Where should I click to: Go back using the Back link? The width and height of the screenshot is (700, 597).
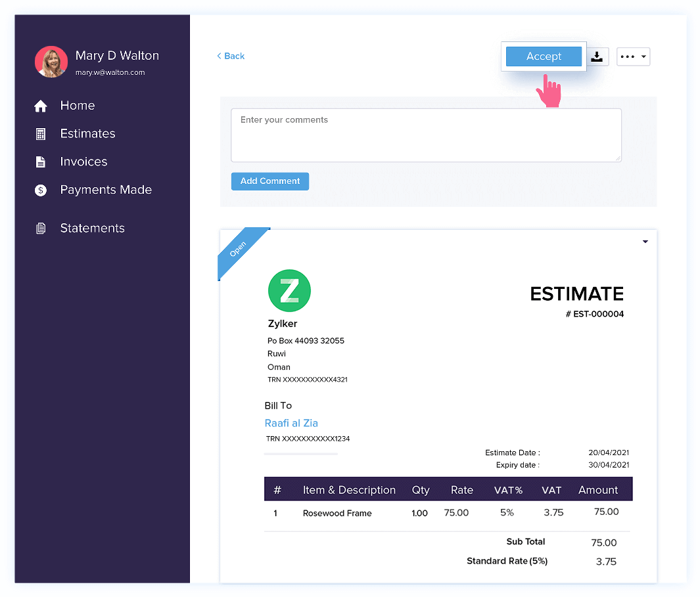tap(231, 56)
